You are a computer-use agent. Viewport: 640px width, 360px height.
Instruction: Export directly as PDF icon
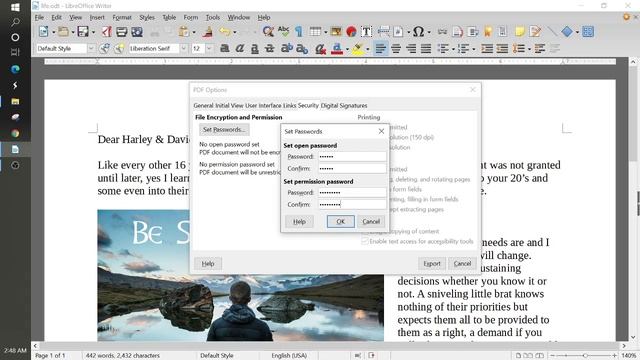[x=107, y=31]
